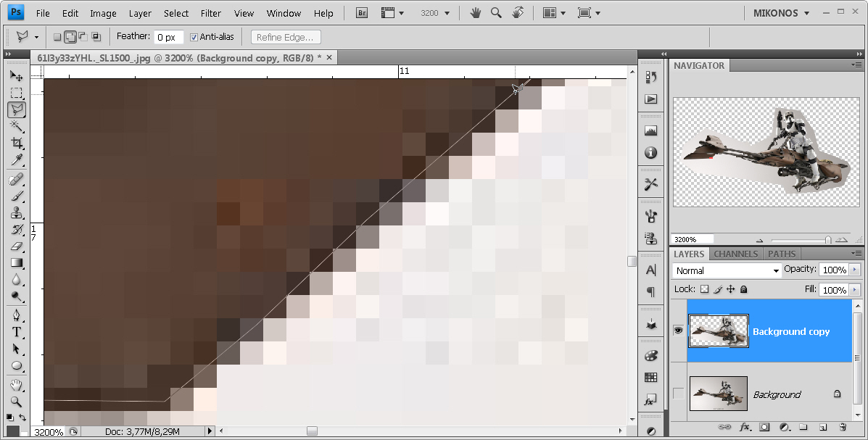868x440 pixels.
Task: Choose Intersect with selection mode
Action: (x=96, y=37)
